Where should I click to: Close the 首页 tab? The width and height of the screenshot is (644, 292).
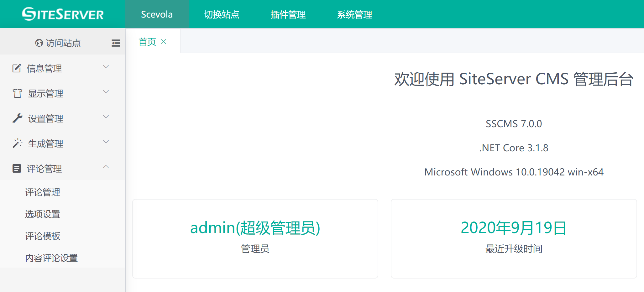click(x=164, y=42)
